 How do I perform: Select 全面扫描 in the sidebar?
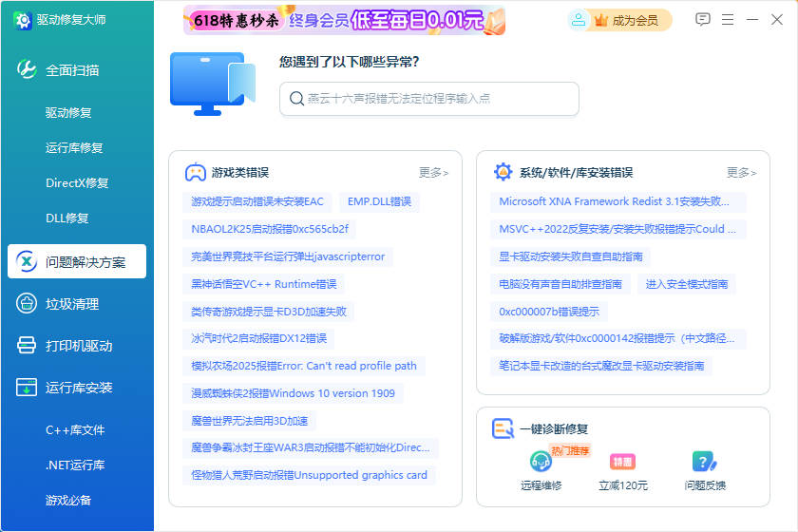click(72, 69)
